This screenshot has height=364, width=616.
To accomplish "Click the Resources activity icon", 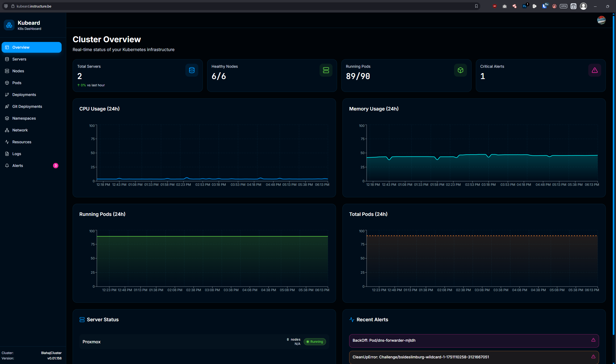I will click(x=7, y=142).
